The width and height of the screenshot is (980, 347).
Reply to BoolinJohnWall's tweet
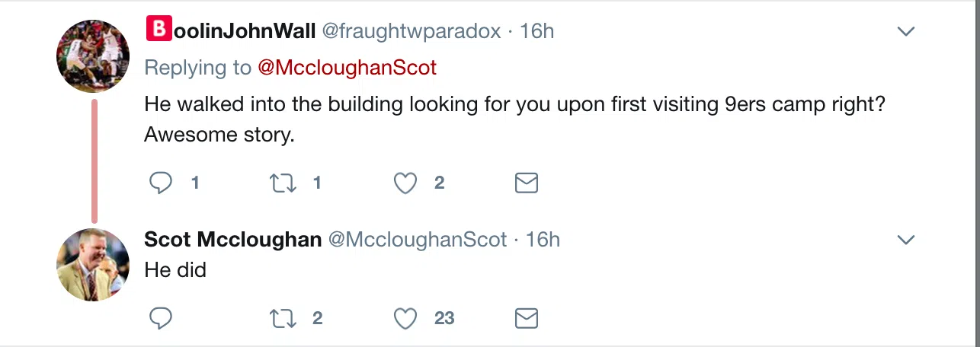pos(160,183)
